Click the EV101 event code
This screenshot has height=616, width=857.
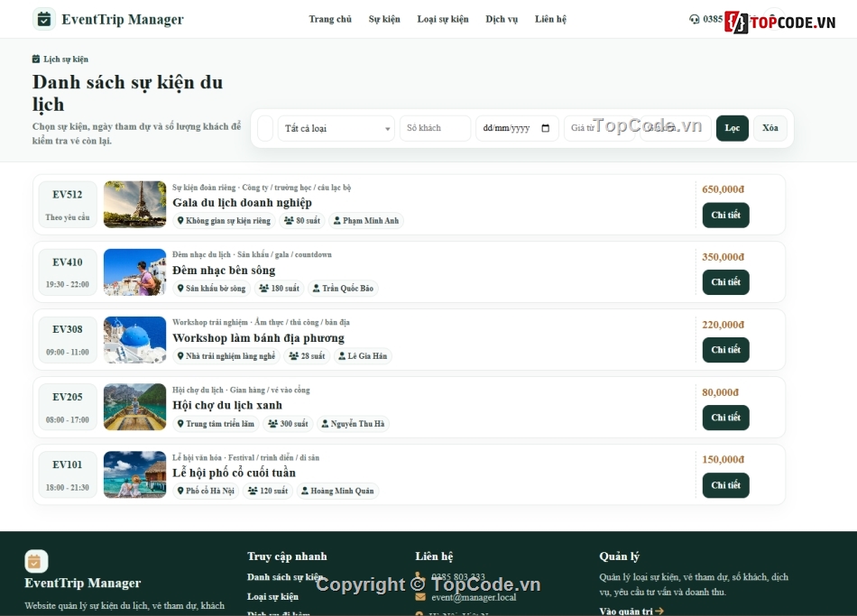coord(68,464)
